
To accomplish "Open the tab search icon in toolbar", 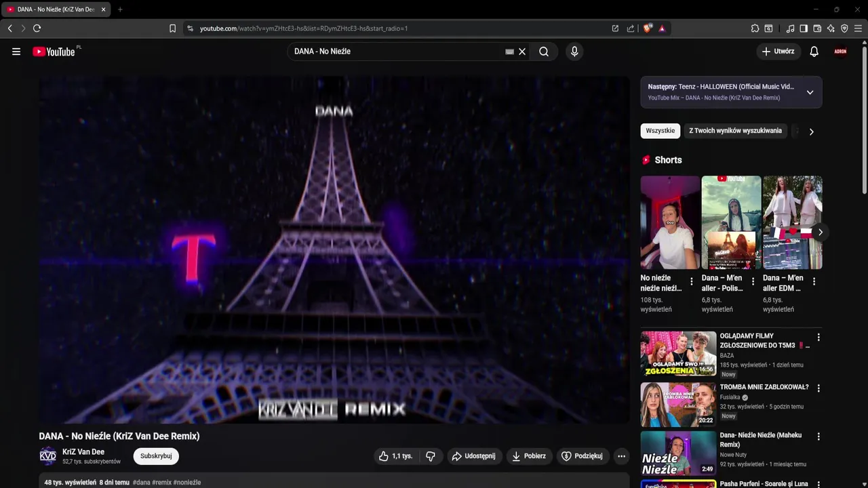I will [768, 28].
